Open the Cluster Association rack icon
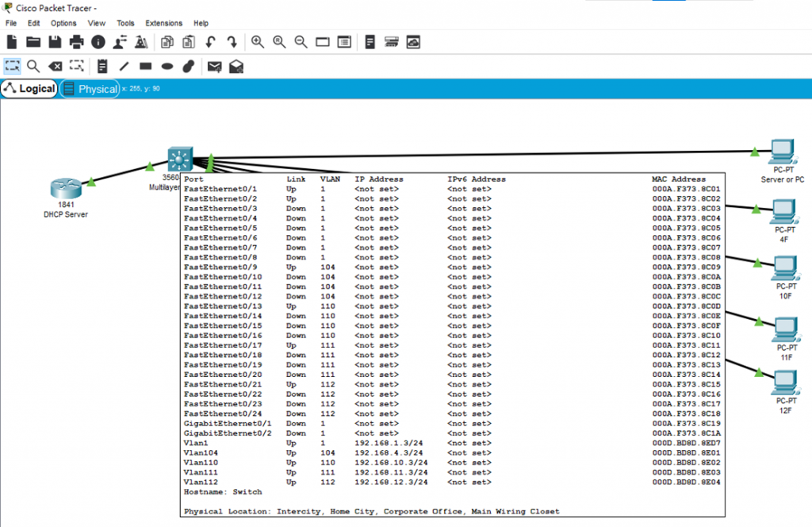 392,42
